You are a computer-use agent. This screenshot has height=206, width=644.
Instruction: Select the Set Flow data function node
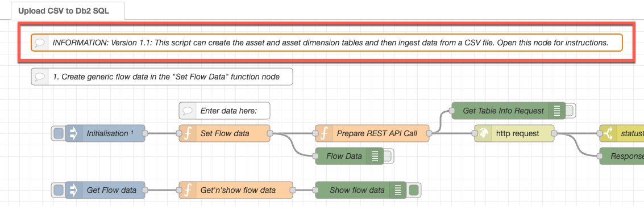(x=225, y=133)
